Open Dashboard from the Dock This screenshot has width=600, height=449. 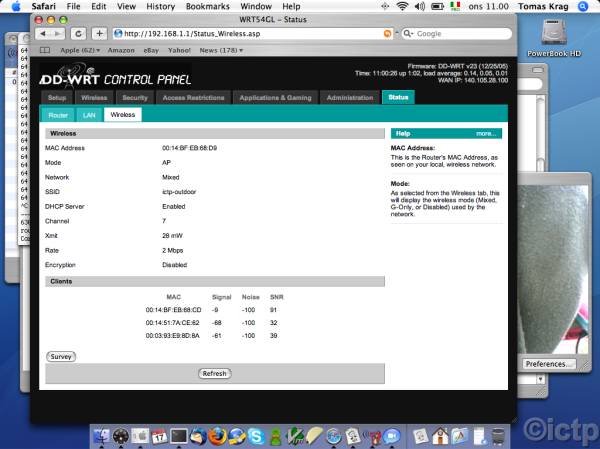click(121, 436)
